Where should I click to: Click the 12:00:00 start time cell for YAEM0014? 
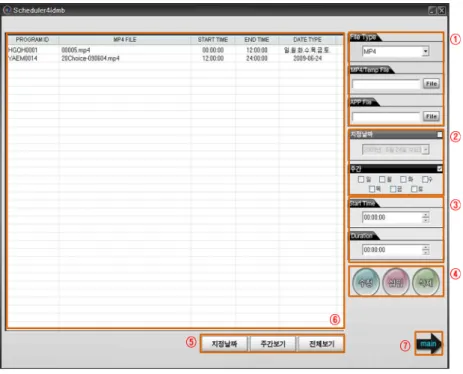click(x=213, y=58)
